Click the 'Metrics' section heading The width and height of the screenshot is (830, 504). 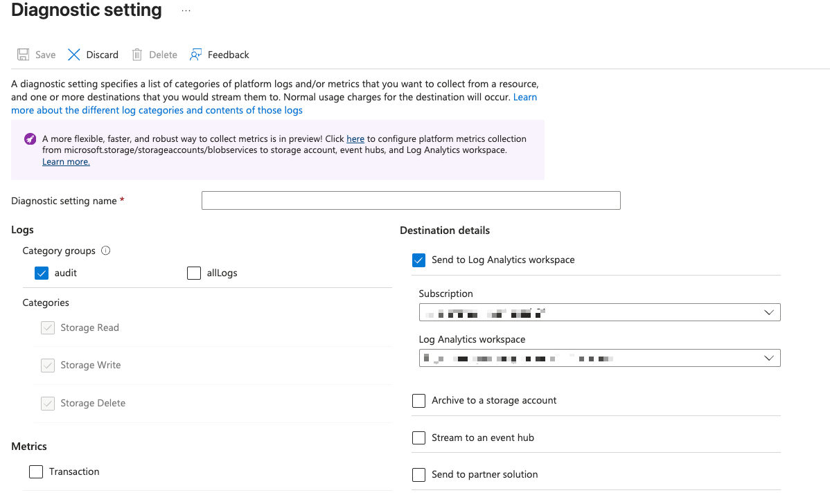[x=29, y=447]
